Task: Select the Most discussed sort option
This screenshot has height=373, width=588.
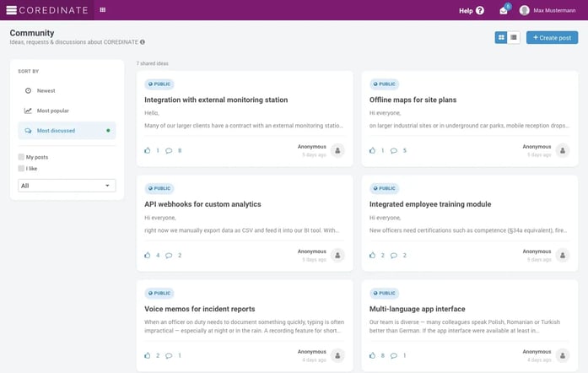Action: [67, 131]
